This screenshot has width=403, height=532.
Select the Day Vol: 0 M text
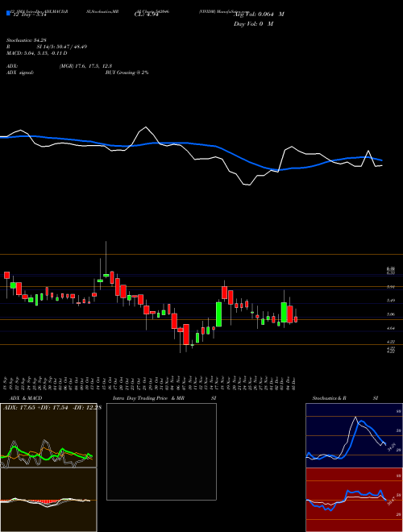(253, 24)
